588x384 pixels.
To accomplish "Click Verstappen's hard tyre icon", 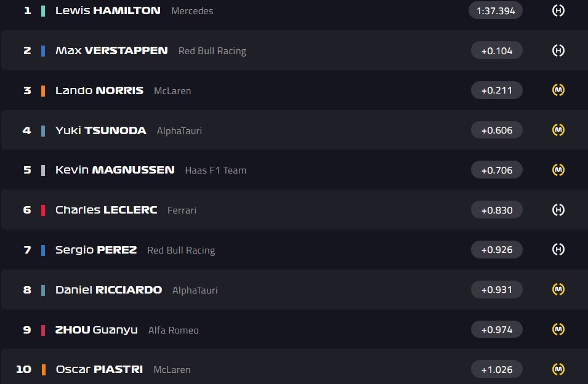I will coord(558,50).
